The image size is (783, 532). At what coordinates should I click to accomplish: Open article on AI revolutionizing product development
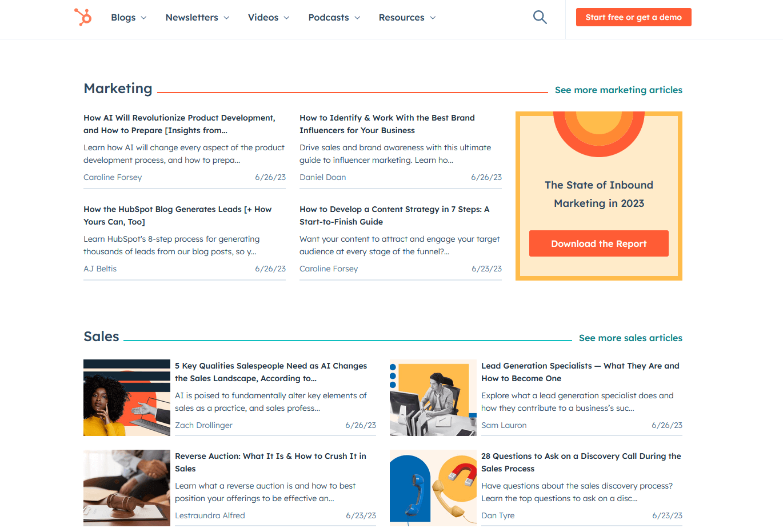[x=179, y=124]
